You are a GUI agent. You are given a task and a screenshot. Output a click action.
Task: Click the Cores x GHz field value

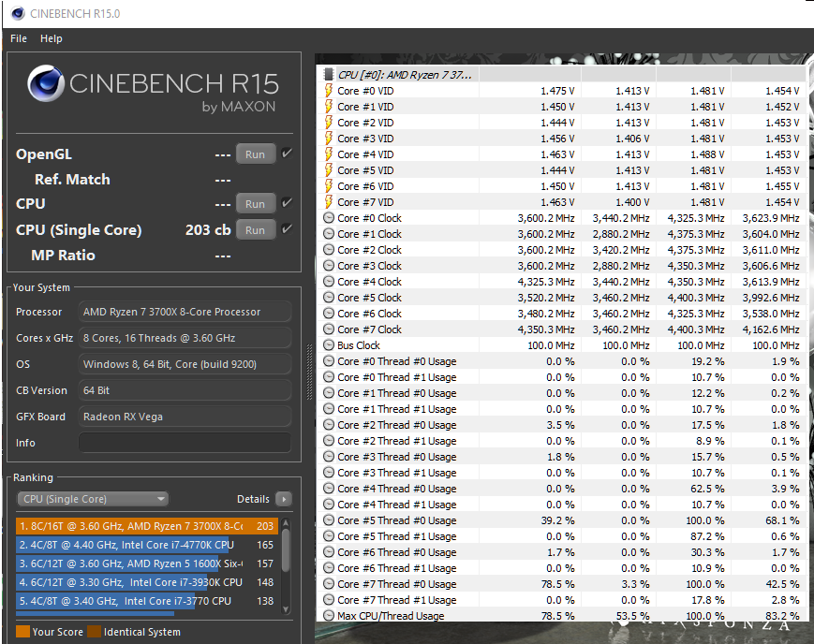[x=185, y=338]
